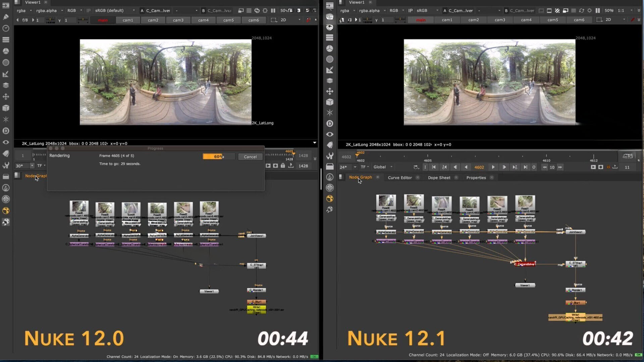Screen dimensions: 644x362
Task: Play forward in right timeline
Action: [x=493, y=167]
